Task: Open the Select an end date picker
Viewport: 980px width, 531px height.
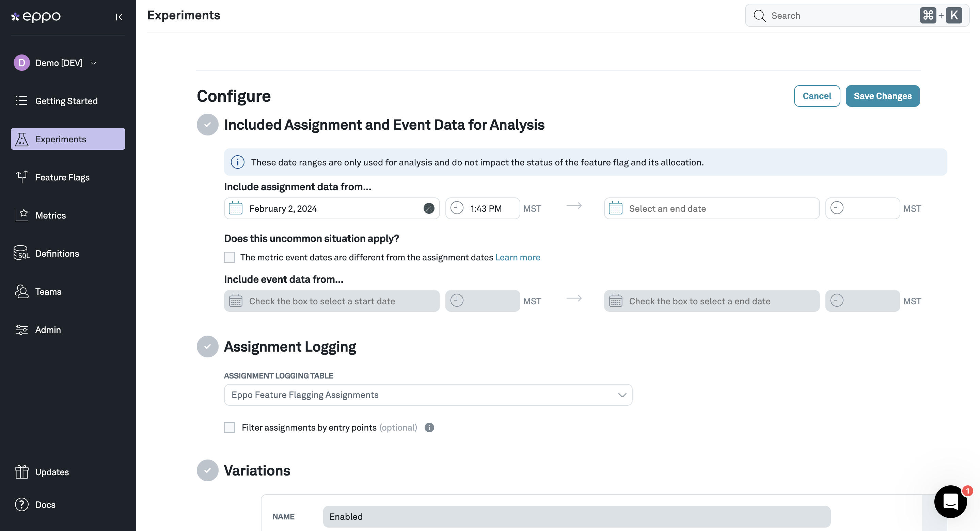Action: click(711, 208)
